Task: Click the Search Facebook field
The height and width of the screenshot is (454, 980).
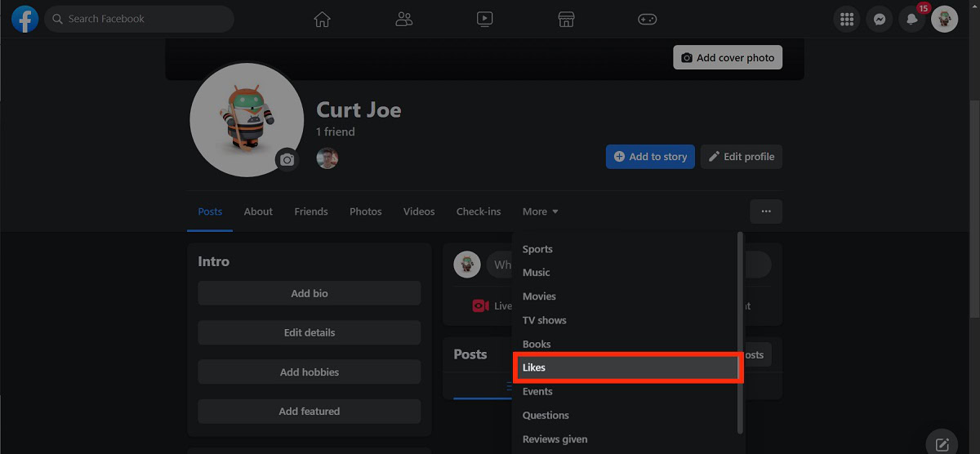Action: pyautogui.click(x=139, y=19)
